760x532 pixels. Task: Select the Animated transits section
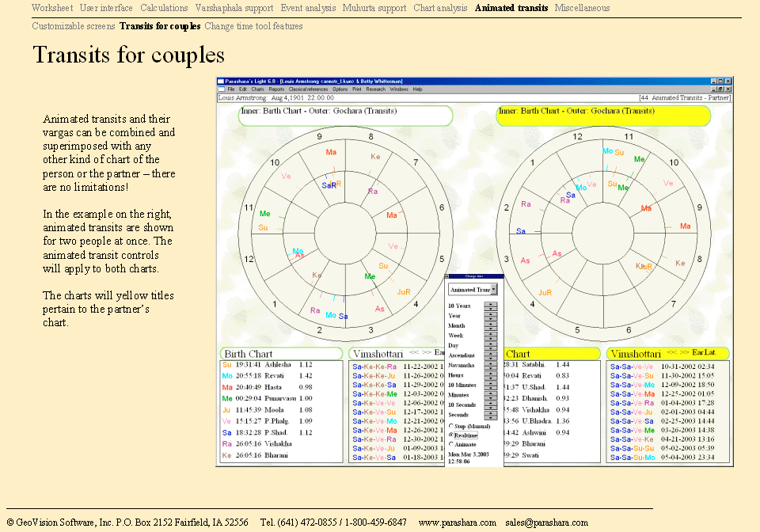tap(511, 8)
